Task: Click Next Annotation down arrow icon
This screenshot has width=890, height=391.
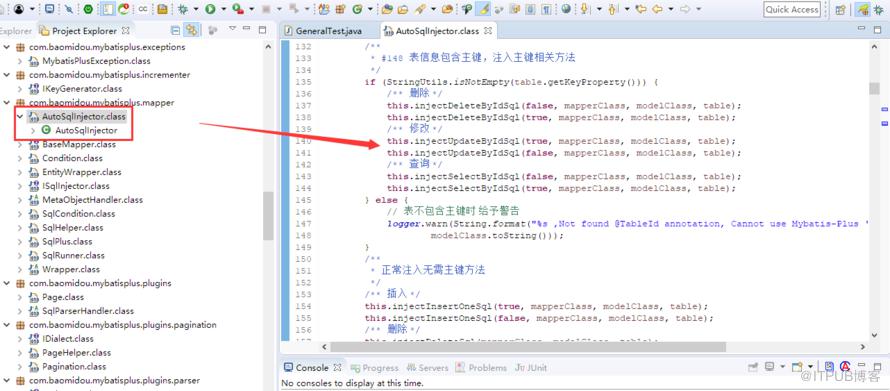Action: (x=584, y=9)
